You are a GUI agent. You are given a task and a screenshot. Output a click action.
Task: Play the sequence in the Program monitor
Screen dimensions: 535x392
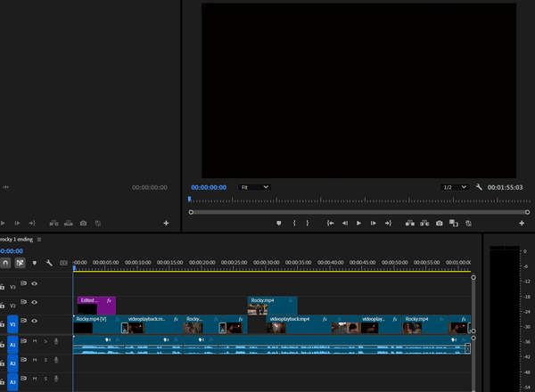[x=358, y=224]
